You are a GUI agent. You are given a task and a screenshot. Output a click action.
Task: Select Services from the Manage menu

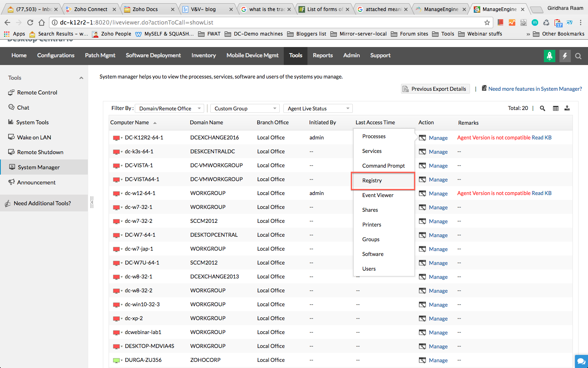384,151
